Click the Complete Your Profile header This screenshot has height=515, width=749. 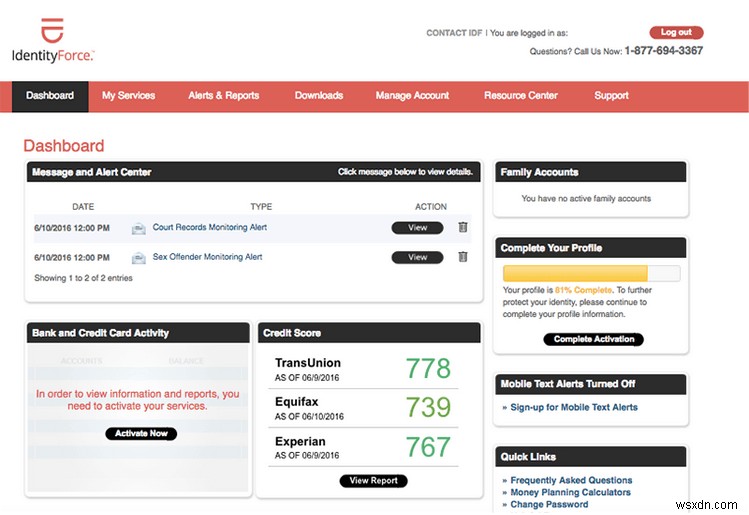pyautogui.click(x=590, y=248)
